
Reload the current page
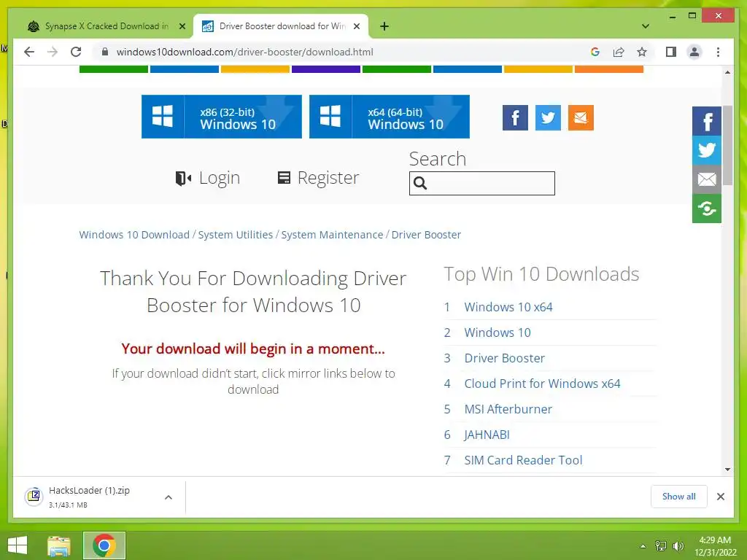76,52
